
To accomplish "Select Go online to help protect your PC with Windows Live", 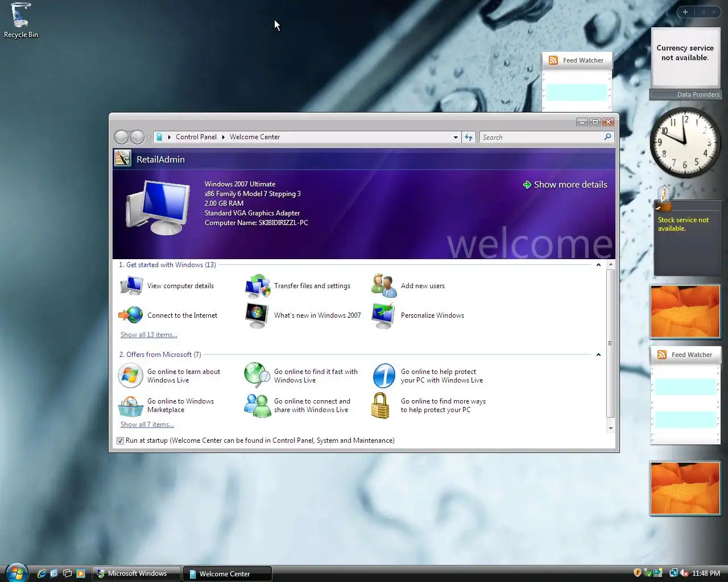I will tap(428, 376).
